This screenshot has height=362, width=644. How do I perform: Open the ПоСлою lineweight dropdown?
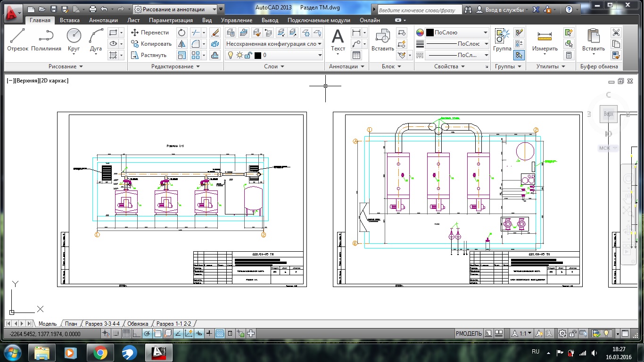pos(457,44)
